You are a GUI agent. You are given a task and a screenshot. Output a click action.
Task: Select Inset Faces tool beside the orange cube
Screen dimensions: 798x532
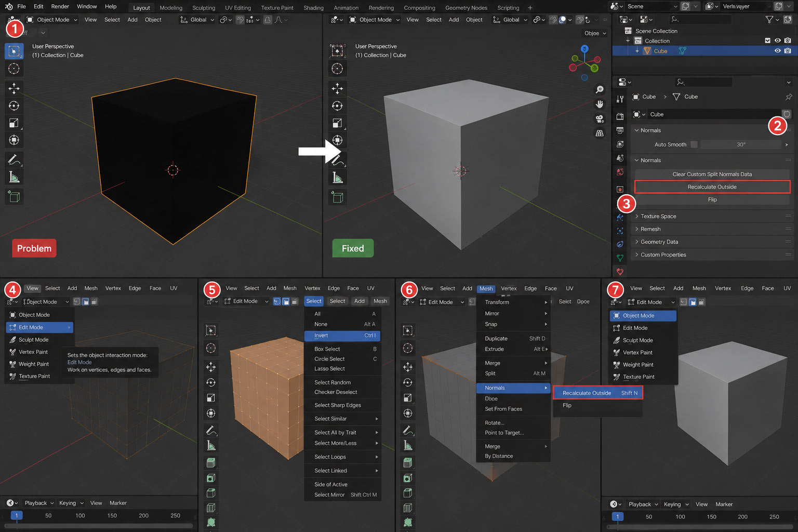[211, 478]
